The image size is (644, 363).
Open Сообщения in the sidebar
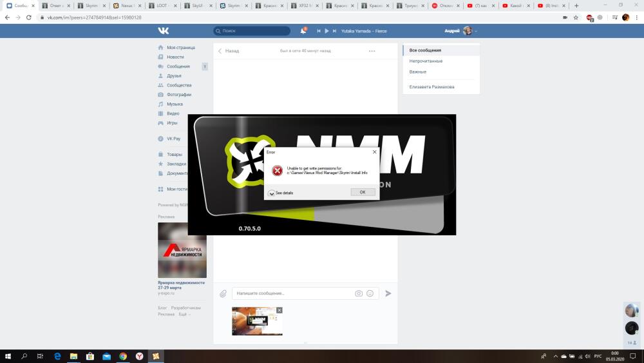(x=178, y=66)
